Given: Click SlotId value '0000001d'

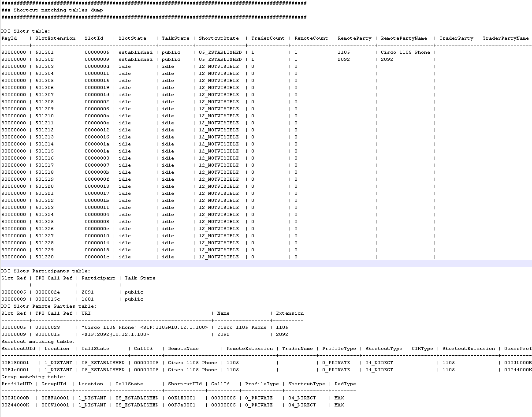Looking at the screenshot, I should point(97,95).
